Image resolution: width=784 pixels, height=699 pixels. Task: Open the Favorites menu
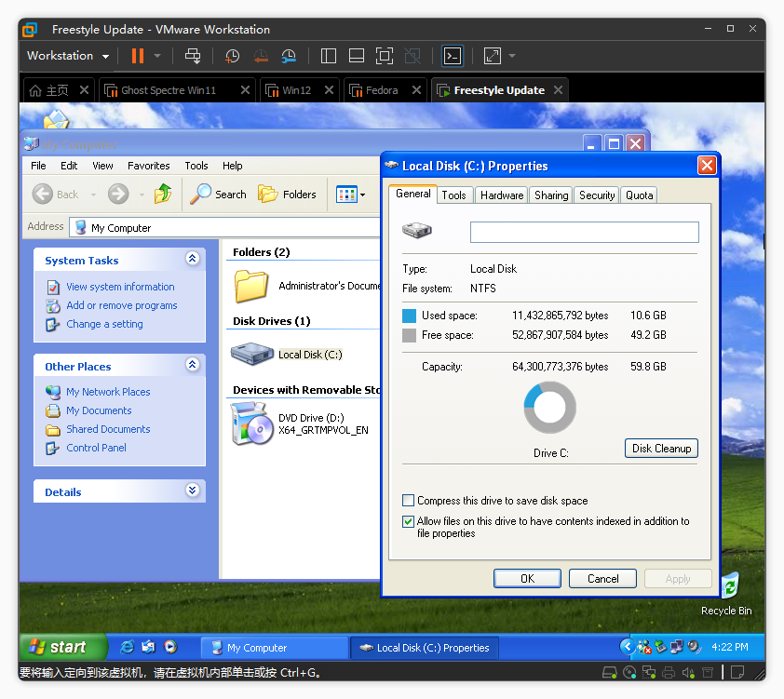[x=149, y=166]
